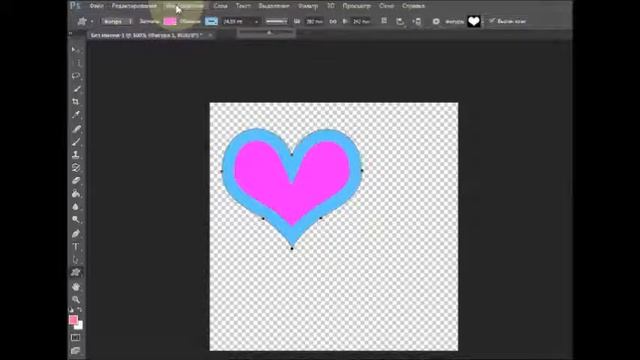This screenshot has height=360, width=640.
Task: Select the Hand tool
Action: pos(76,287)
